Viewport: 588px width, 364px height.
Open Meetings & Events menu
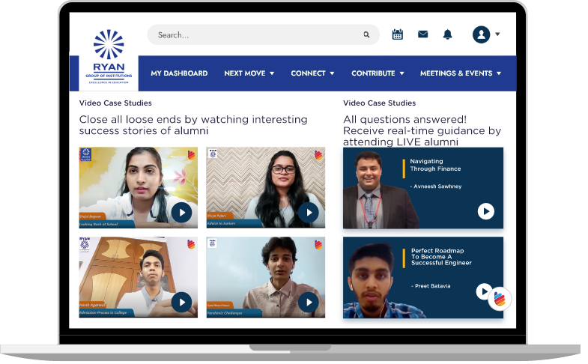[461, 73]
